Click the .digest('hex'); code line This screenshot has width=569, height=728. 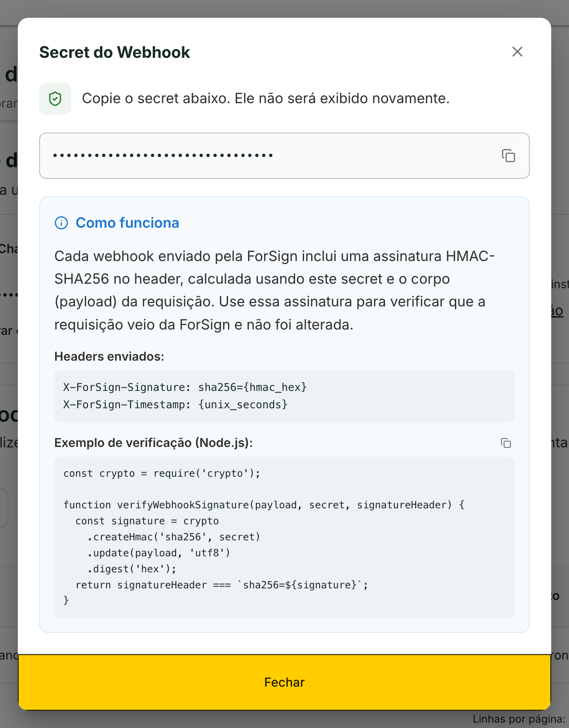[x=132, y=569]
